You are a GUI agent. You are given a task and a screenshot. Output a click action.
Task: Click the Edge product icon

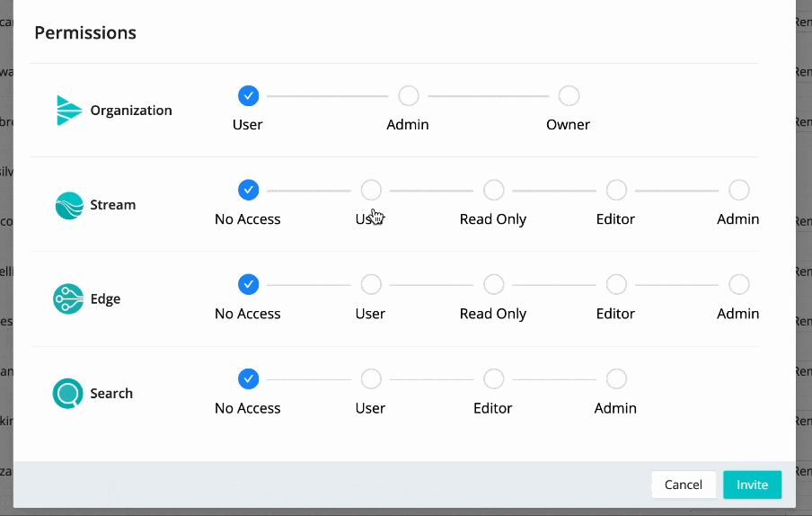[69, 299]
